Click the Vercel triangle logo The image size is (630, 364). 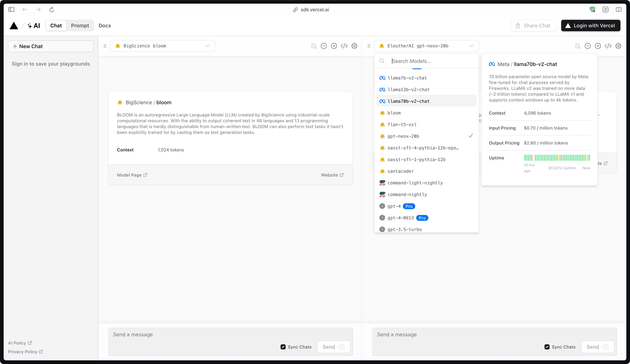tap(14, 26)
